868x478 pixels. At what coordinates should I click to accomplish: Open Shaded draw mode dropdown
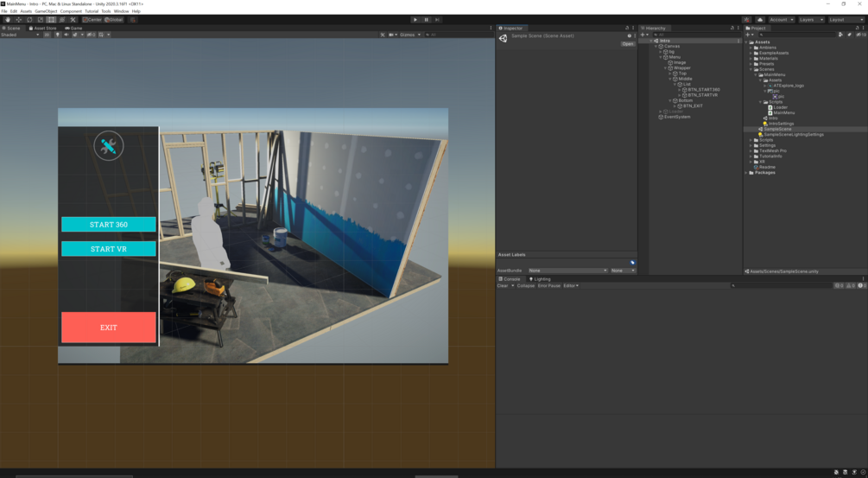tap(20, 35)
